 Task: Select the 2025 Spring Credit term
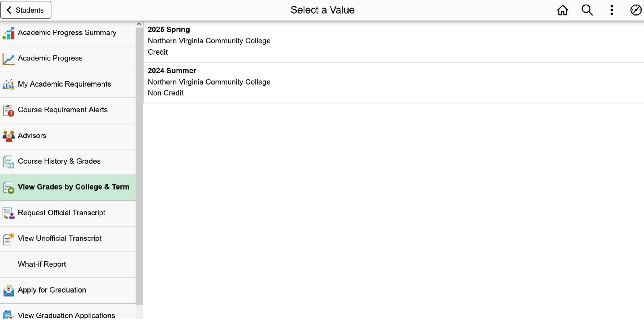point(394,41)
